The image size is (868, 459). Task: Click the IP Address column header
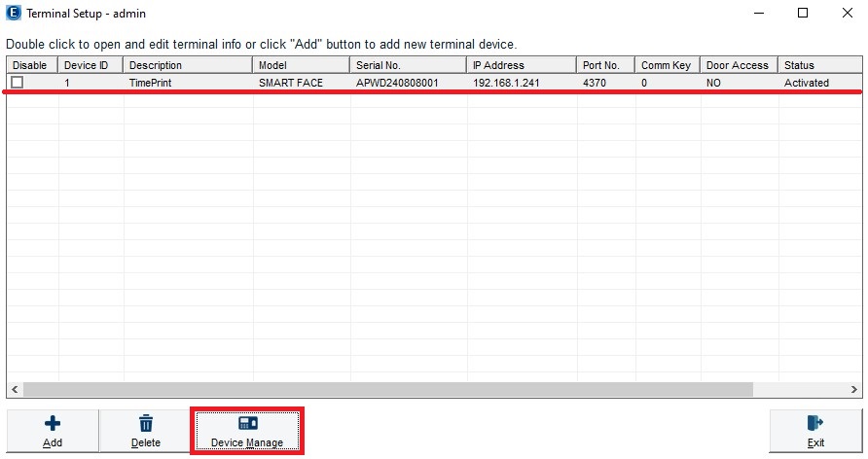tap(522, 65)
